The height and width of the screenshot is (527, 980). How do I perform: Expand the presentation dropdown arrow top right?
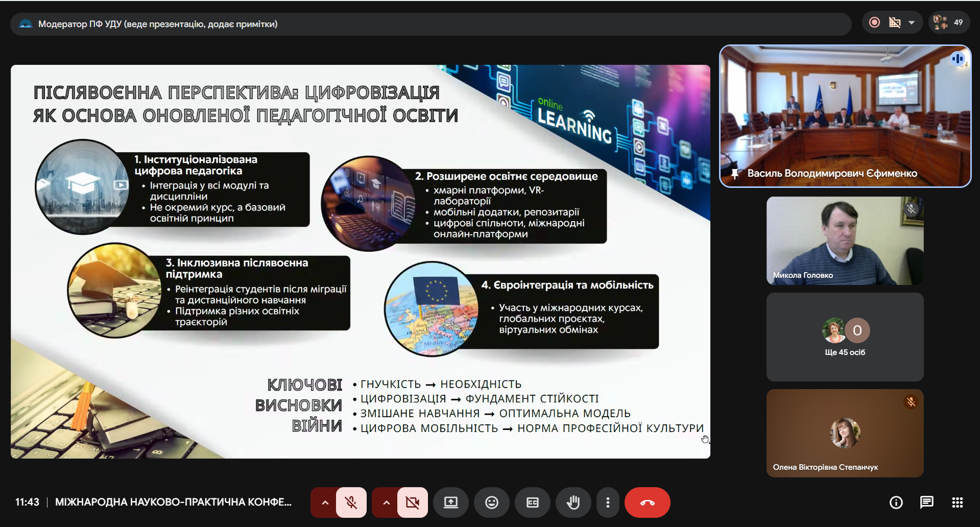coord(912,22)
